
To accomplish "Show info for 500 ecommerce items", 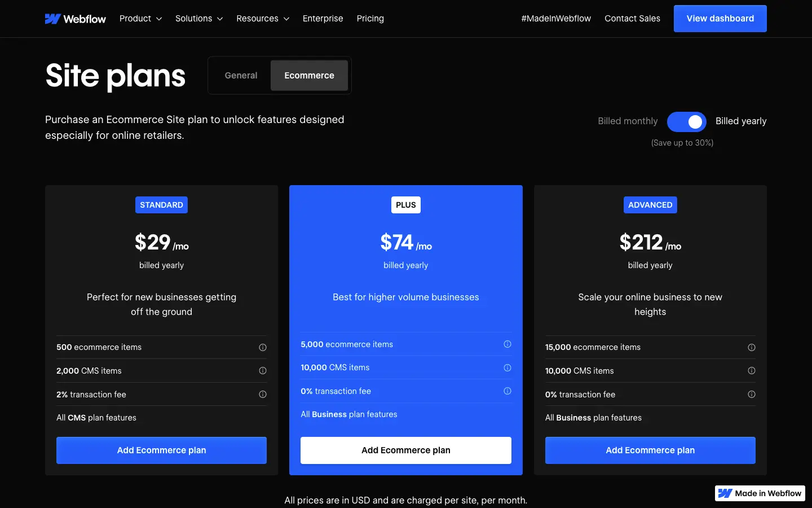I will click(x=263, y=348).
